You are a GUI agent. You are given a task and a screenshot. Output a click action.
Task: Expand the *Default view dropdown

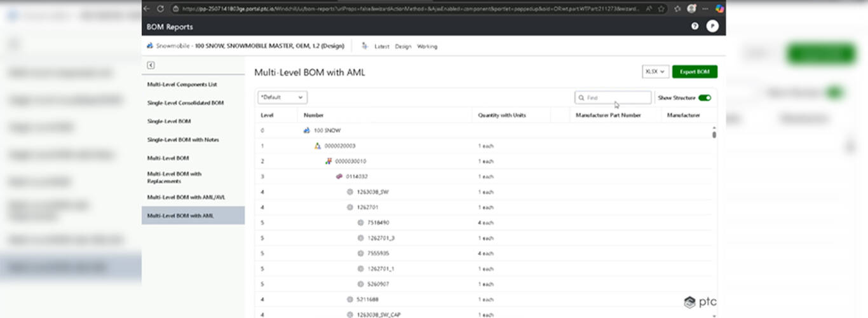pos(282,97)
